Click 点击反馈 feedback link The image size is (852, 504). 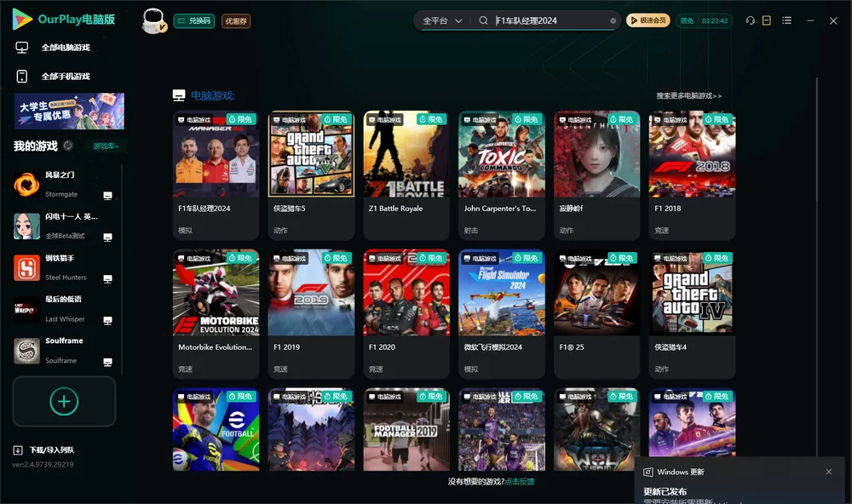click(x=520, y=481)
